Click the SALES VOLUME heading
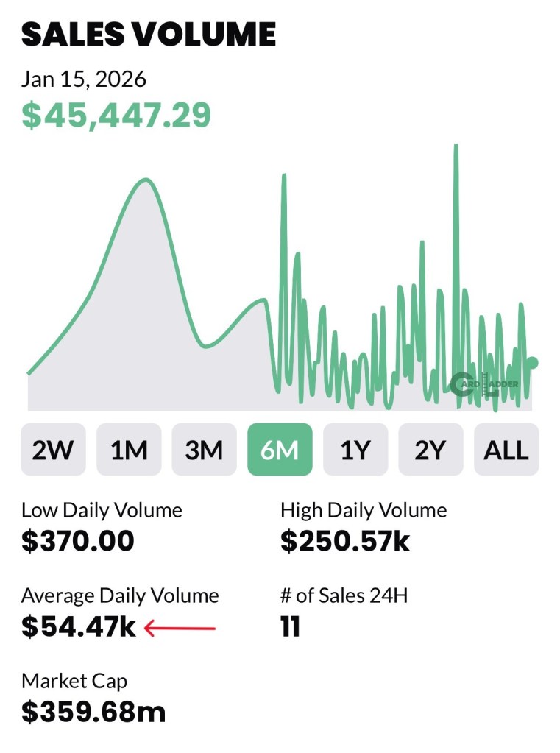Viewport: 560px width, 753px height. (149, 34)
